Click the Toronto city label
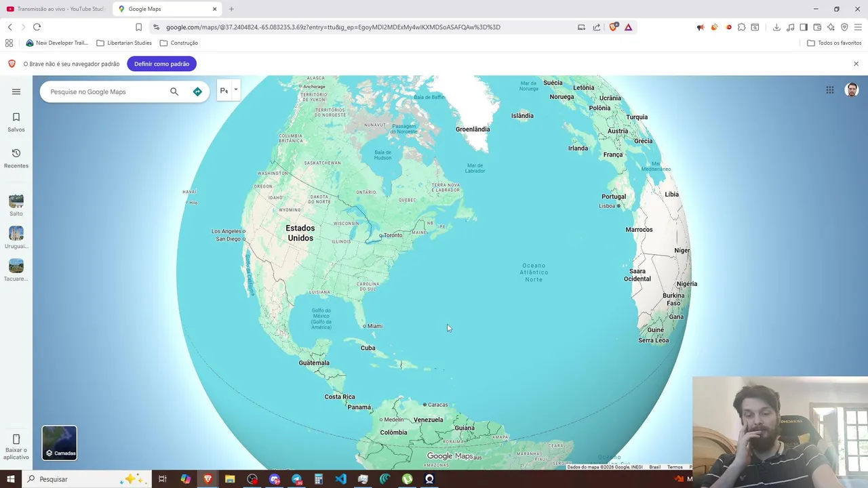Viewport: 868px width, 488px height. pyautogui.click(x=393, y=235)
